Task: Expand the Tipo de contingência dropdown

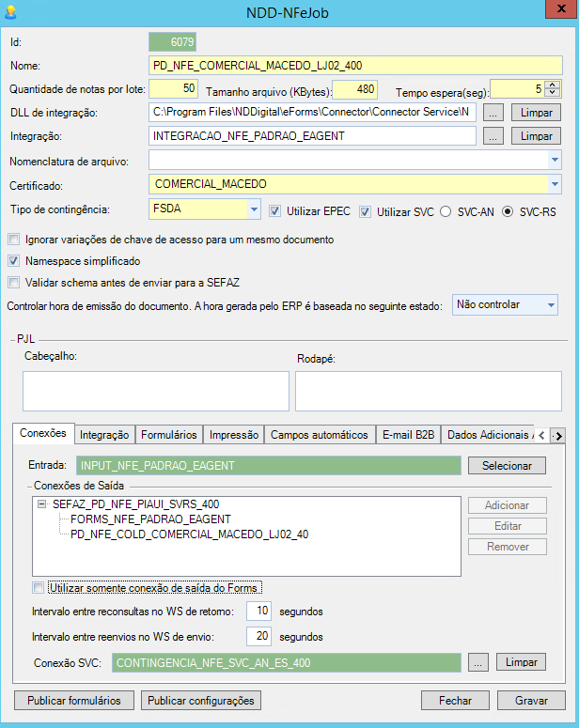Action: (254, 208)
